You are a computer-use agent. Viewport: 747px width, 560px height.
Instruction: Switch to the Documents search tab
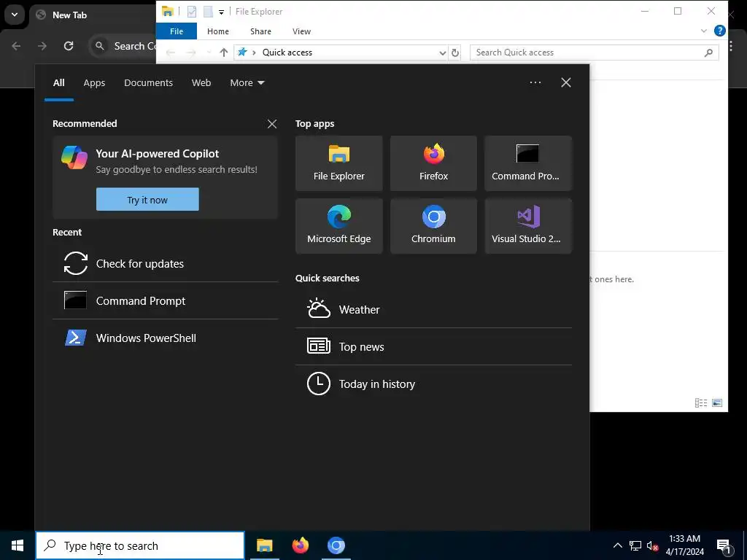(x=148, y=82)
